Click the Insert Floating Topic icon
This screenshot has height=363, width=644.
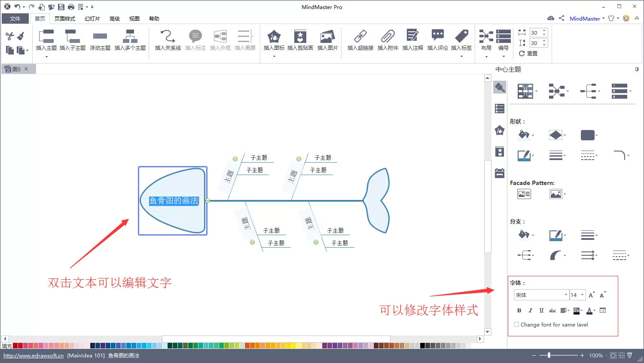pyautogui.click(x=100, y=36)
